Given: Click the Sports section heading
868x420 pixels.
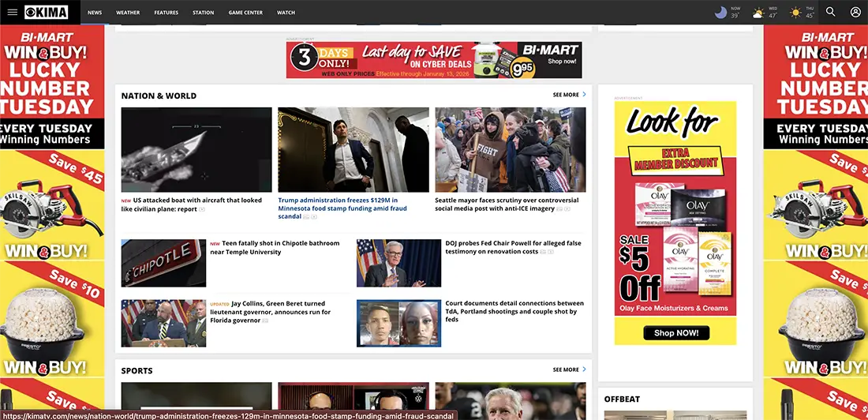Looking at the screenshot, I should pos(137,370).
